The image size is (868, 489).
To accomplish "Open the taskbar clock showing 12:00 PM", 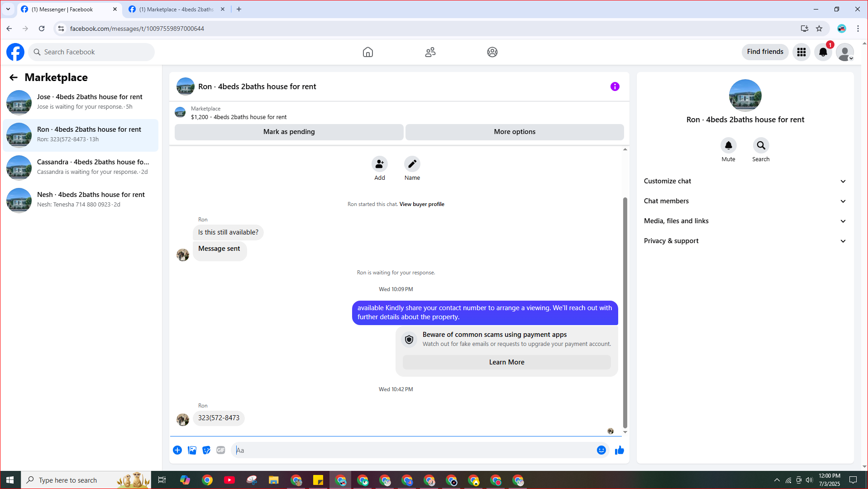I will (x=829, y=480).
